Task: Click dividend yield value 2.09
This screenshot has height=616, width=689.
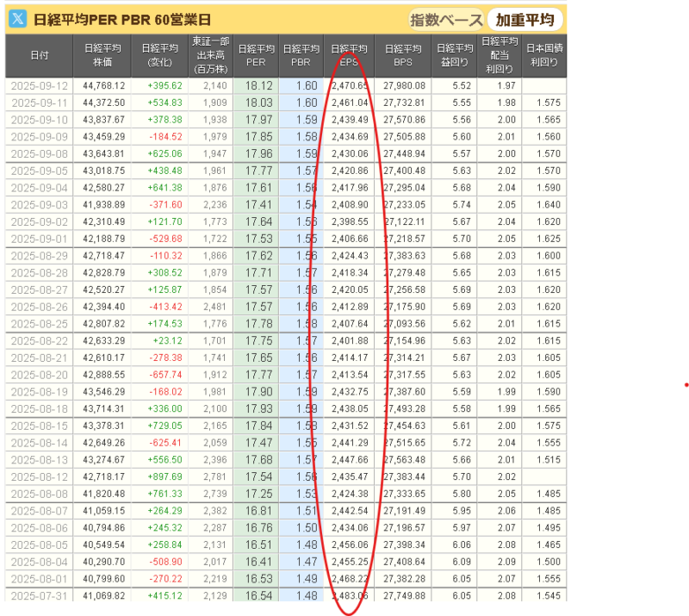Action: point(506,562)
